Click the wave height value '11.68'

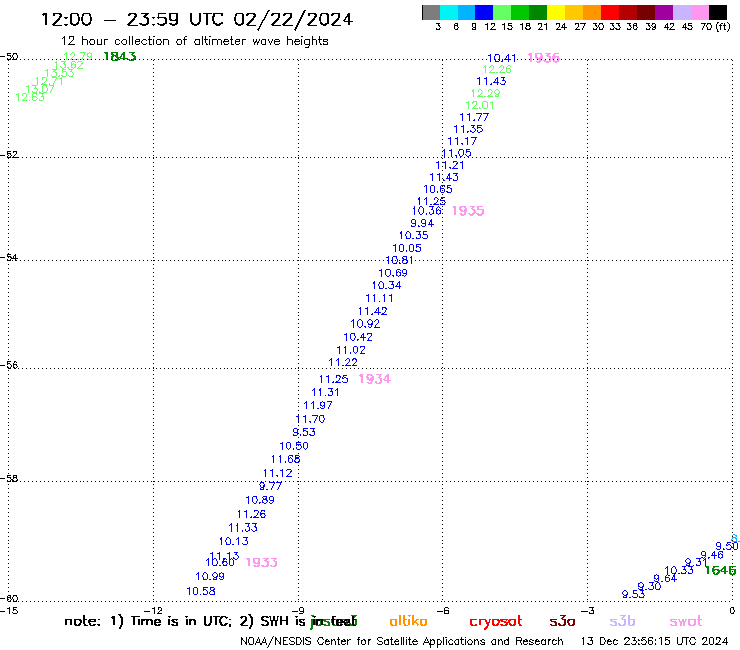(285, 459)
